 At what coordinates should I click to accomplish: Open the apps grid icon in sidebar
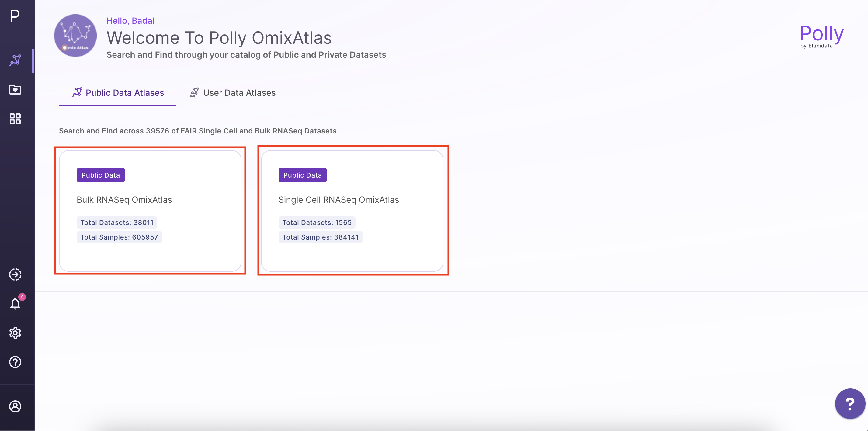[x=15, y=119]
